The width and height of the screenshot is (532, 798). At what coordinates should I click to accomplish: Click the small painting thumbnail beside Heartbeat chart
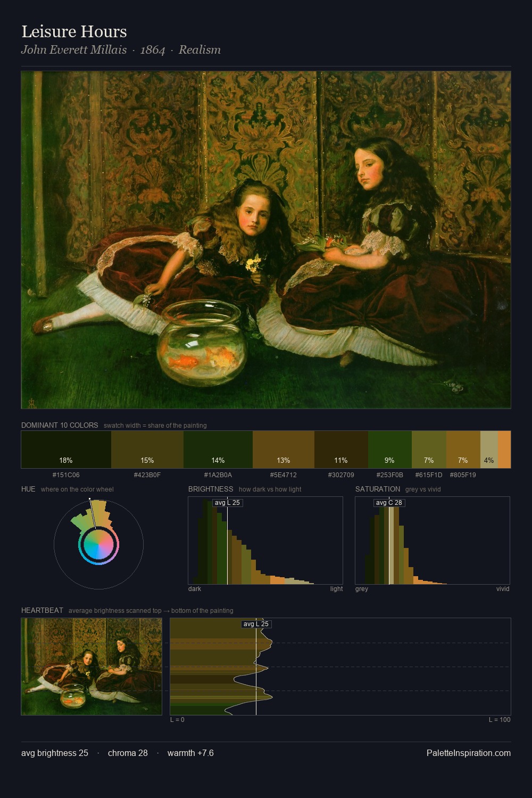92,667
